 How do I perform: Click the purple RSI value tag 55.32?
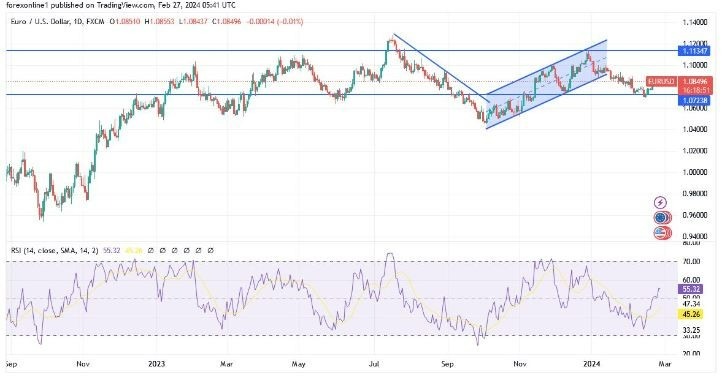(691, 289)
